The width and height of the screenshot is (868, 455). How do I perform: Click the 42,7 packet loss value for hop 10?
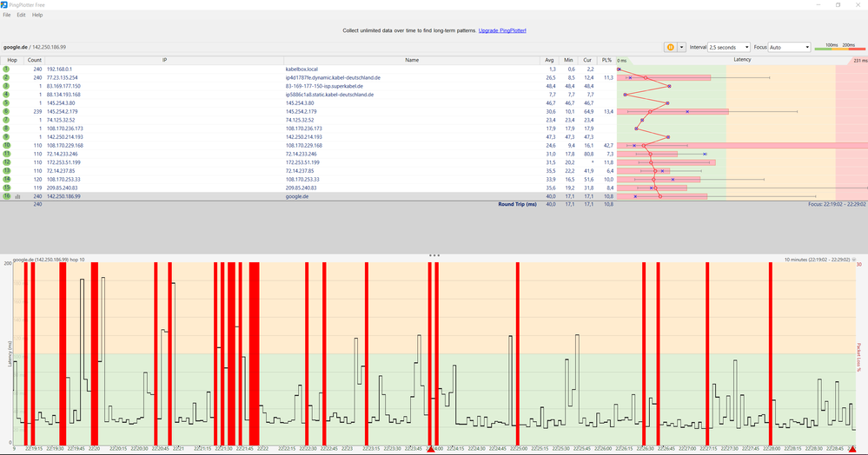pos(608,145)
